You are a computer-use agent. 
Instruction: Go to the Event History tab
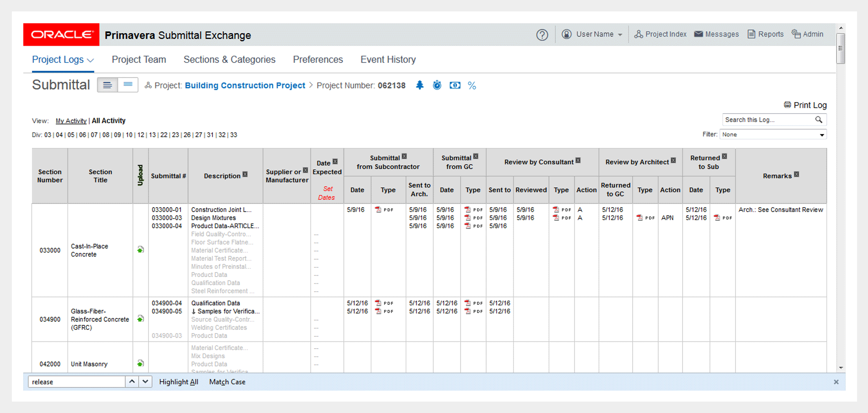click(x=388, y=60)
